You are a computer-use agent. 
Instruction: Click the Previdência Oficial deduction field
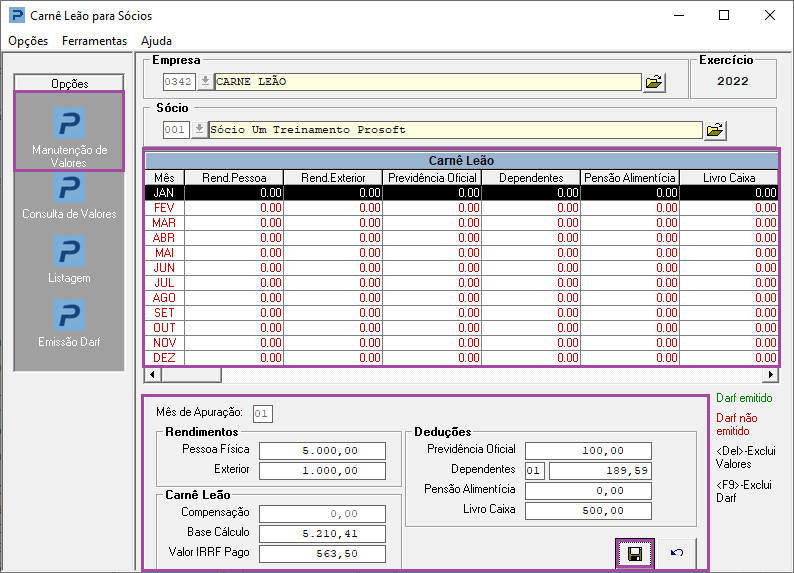coord(588,451)
